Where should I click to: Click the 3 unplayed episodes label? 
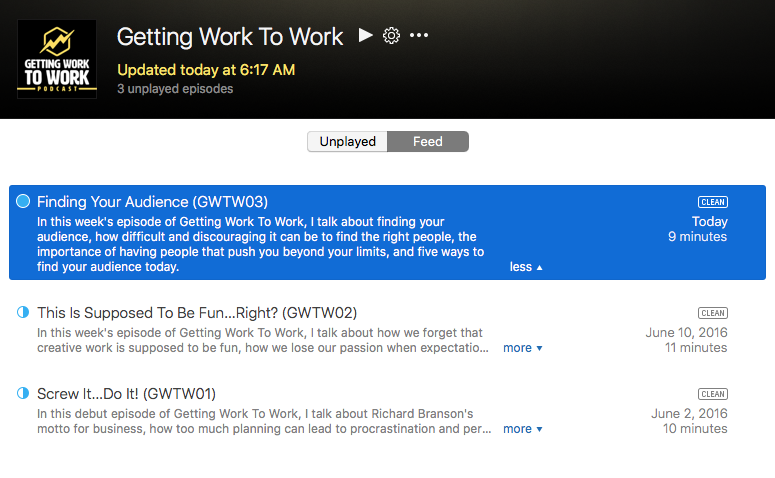[x=175, y=89]
